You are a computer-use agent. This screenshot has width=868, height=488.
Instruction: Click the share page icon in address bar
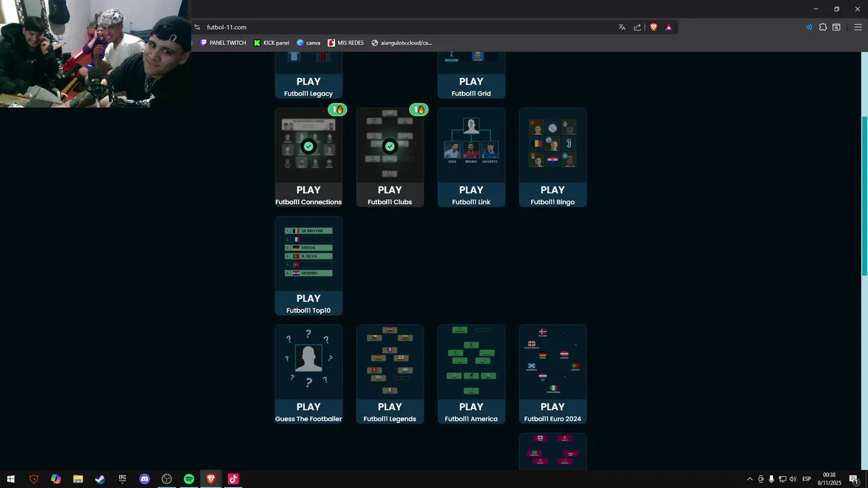637,27
